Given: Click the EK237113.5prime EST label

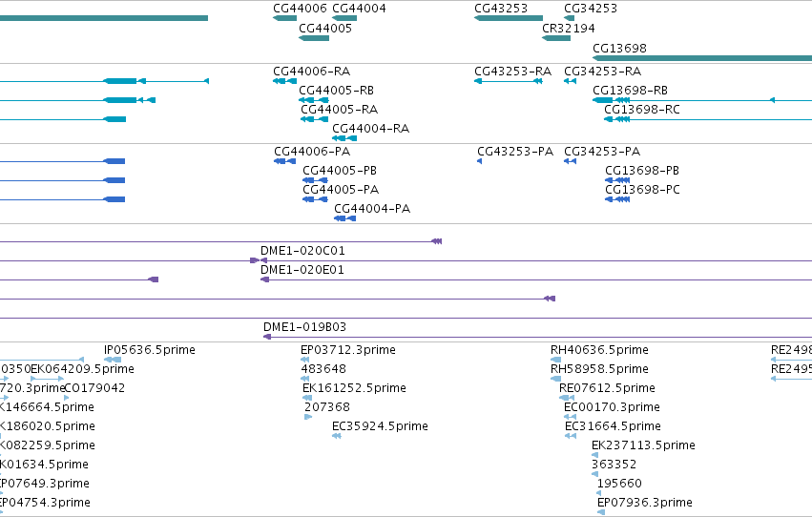Looking at the screenshot, I should point(643,445).
